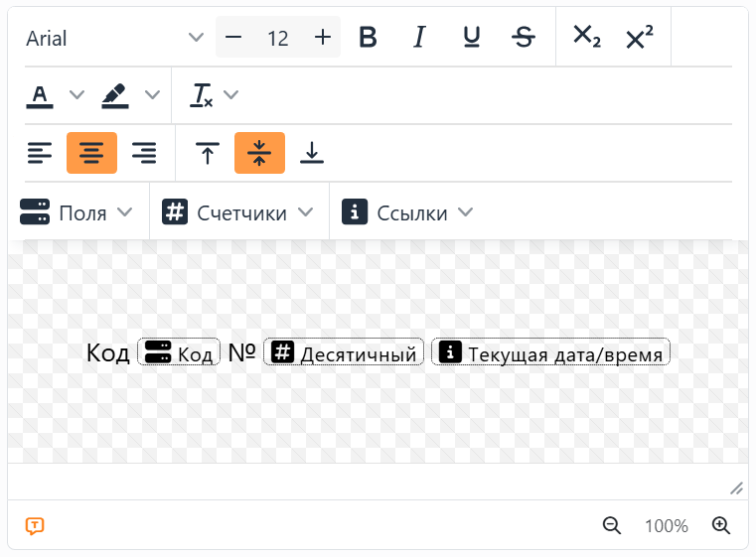
Task: Select the Десятичный counter chip
Action: coord(344,352)
